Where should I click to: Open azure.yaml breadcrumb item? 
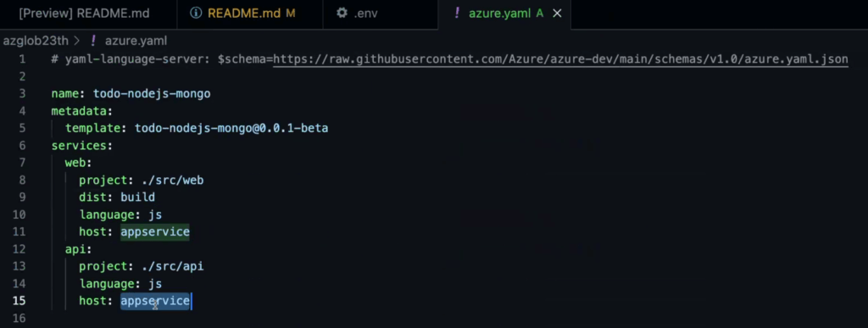(x=136, y=41)
